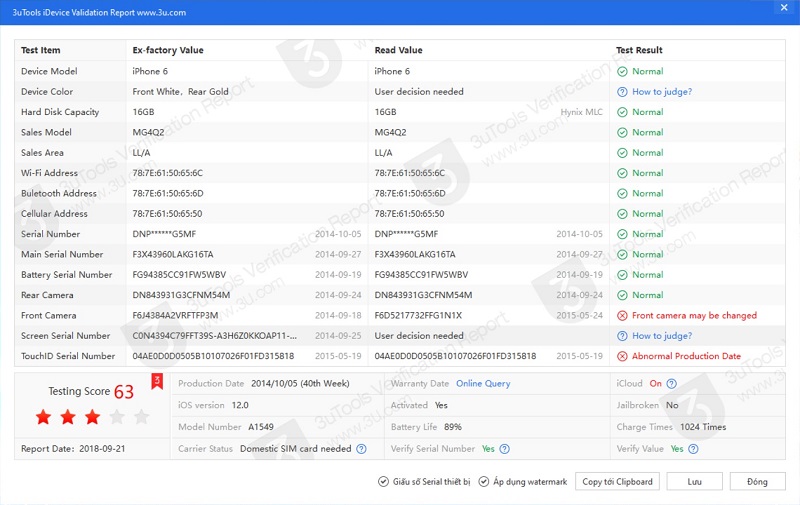The width and height of the screenshot is (800, 505).
Task: Click green check icon in Device Model row
Action: 622,71
